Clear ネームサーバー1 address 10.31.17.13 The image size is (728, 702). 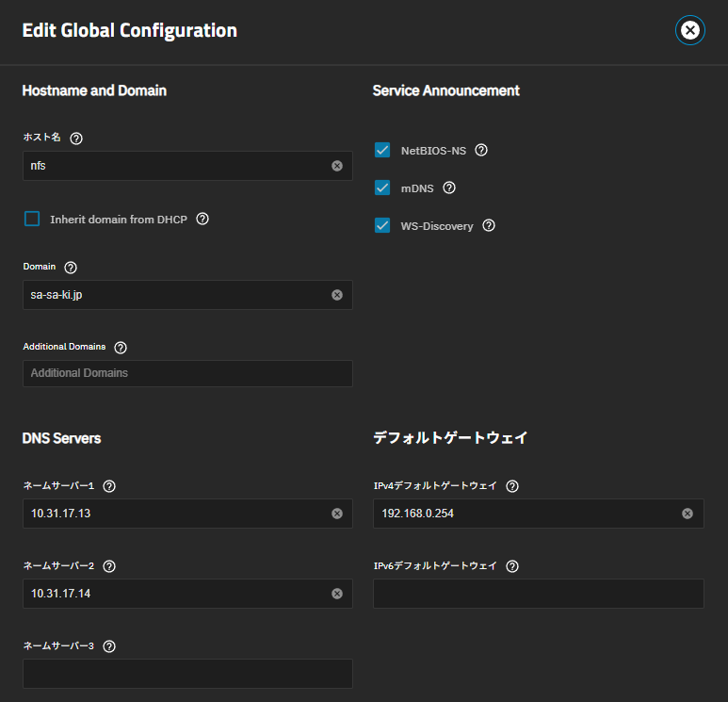(x=337, y=514)
